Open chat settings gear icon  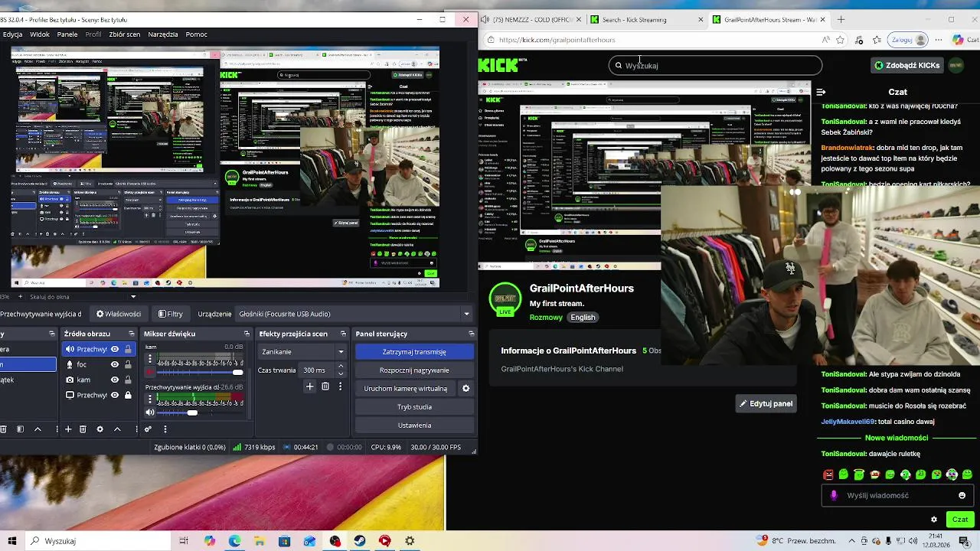pyautogui.click(x=934, y=520)
